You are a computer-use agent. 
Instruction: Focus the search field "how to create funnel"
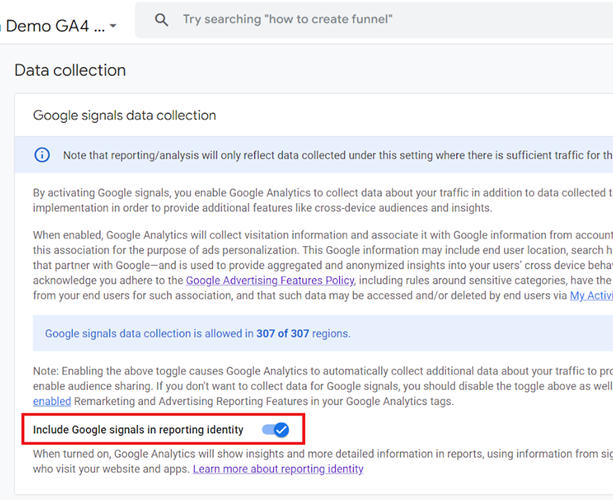(x=374, y=20)
